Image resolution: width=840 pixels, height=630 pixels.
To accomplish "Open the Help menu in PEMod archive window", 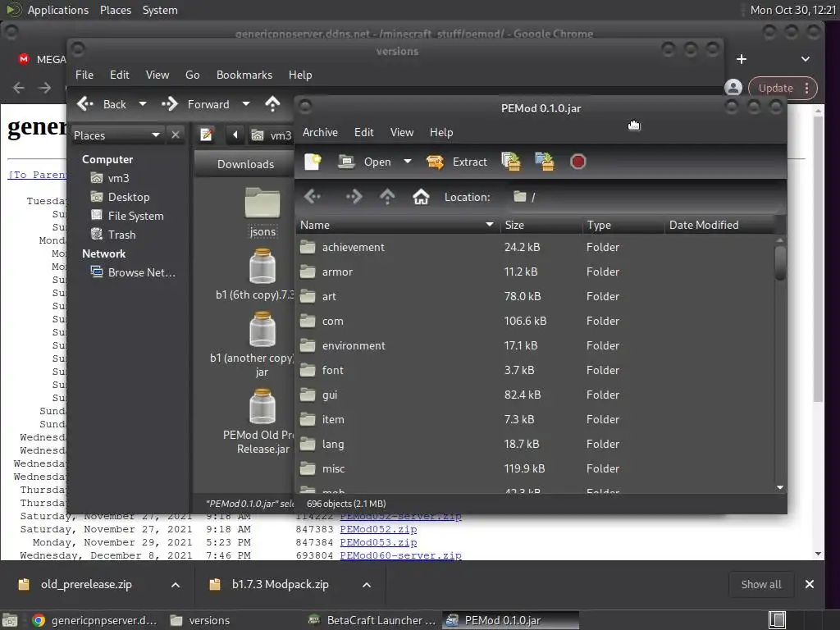I will pyautogui.click(x=441, y=132).
